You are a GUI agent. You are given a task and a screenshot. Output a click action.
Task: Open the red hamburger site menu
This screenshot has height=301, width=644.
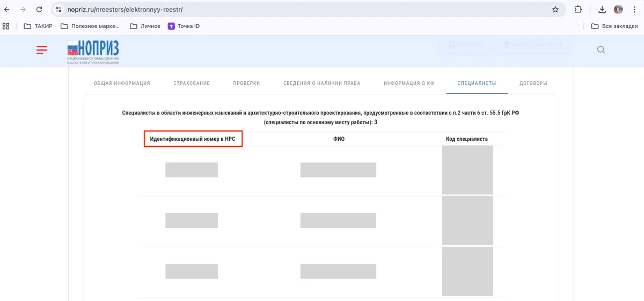click(x=42, y=50)
